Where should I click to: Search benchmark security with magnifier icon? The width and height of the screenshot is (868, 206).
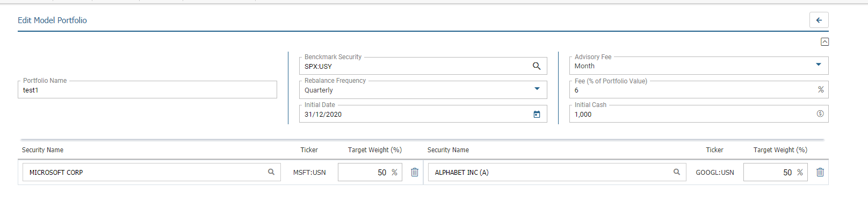coord(536,66)
